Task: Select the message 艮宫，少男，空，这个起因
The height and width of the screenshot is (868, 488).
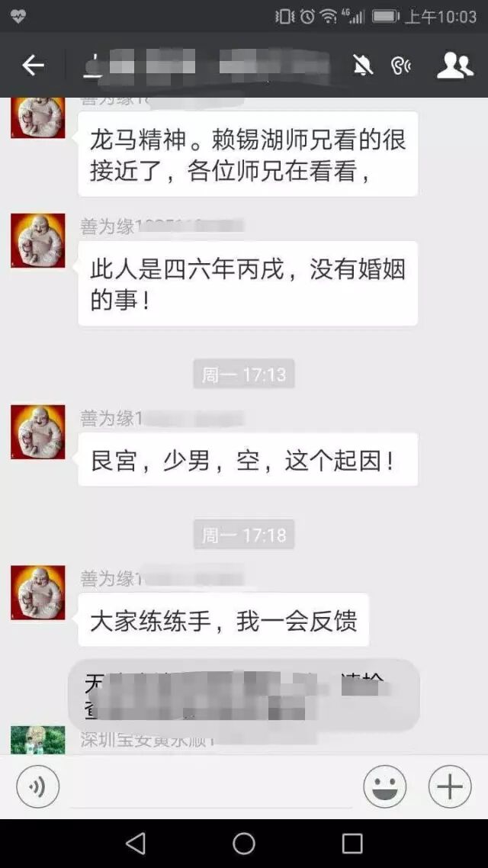Action: [248, 459]
